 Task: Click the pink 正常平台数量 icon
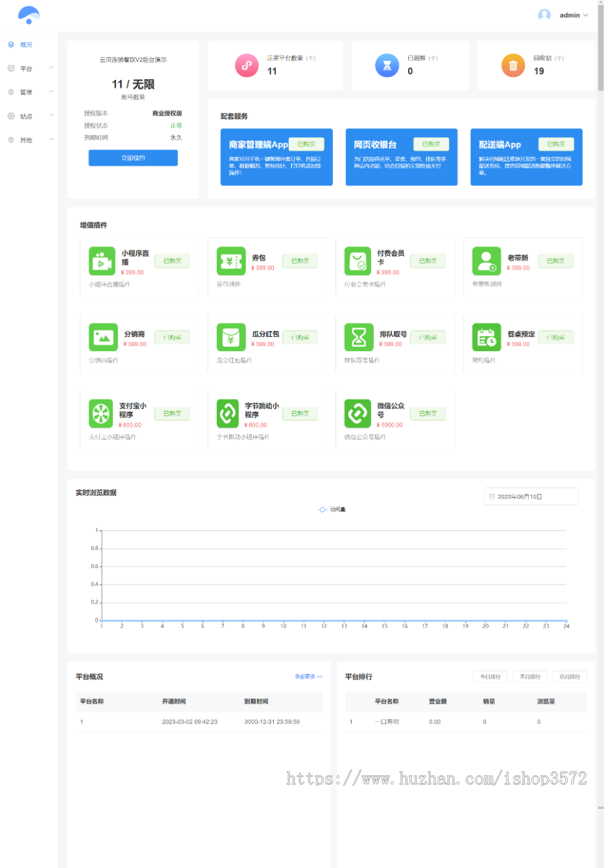point(246,65)
